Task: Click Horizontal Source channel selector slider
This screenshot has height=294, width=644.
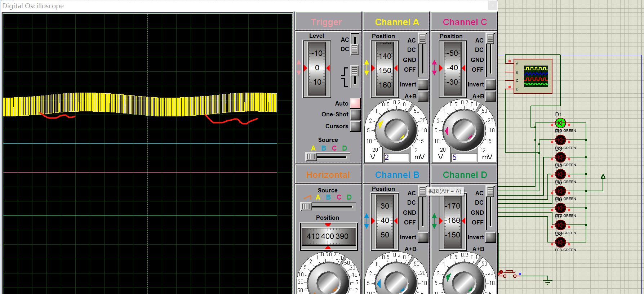Action: pyautogui.click(x=328, y=206)
